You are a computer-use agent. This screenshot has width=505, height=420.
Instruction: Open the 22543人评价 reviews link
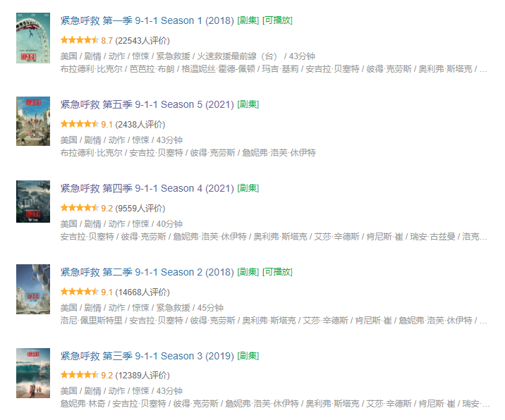click(x=142, y=41)
